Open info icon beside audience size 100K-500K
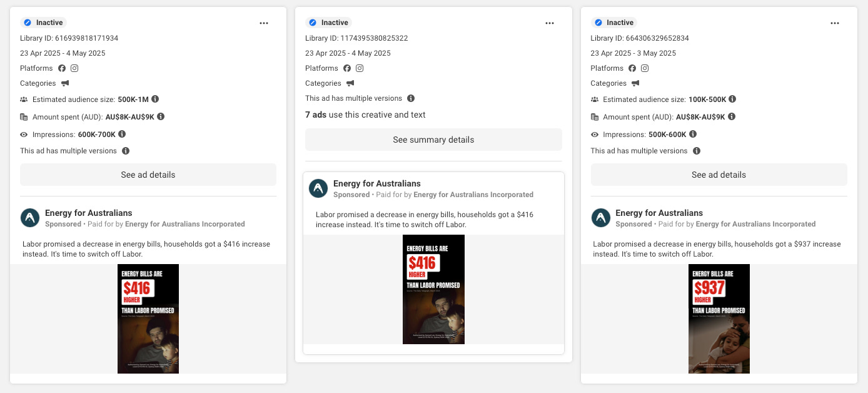This screenshot has height=393, width=868. coord(732,99)
